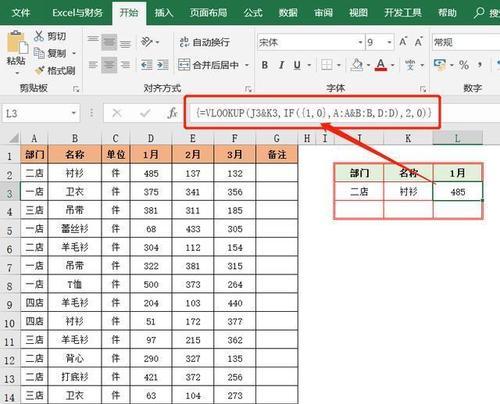Apply comma style number format
Screen dimensions: 500x404
[480, 64]
